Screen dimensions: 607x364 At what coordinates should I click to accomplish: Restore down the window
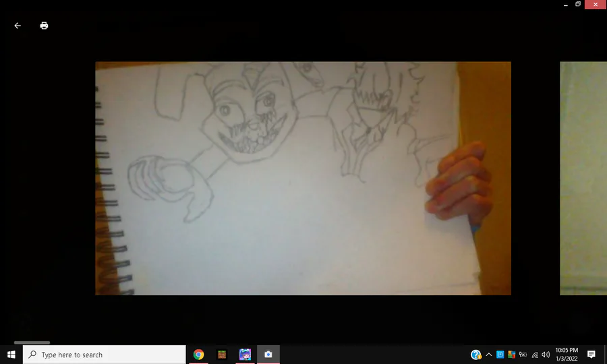578,4
